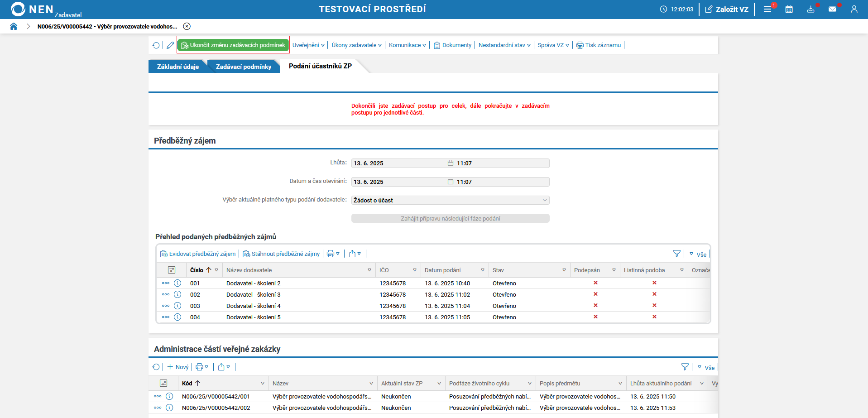Viewport: 868px width, 418px height.
Task: Open the calendar icon in top bar
Action: pos(789,9)
